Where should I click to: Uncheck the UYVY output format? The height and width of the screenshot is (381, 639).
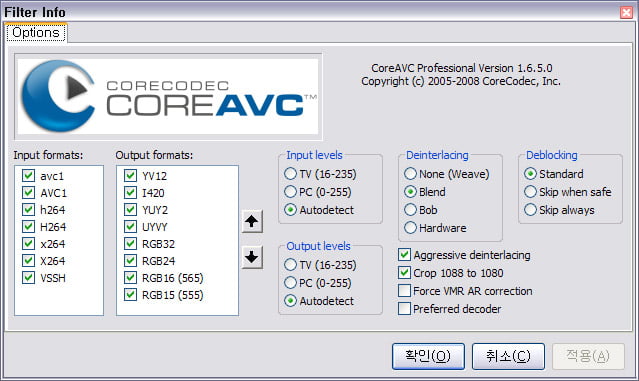[x=130, y=227]
